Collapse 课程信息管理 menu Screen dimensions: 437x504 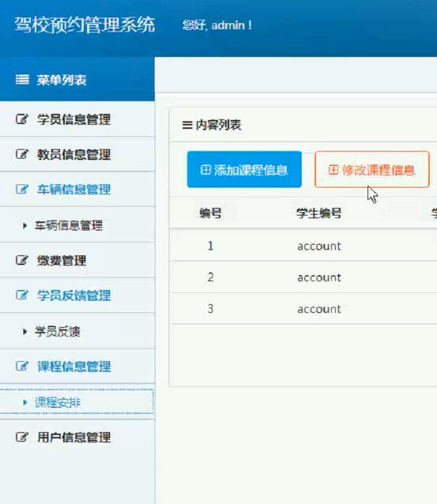coord(77,366)
